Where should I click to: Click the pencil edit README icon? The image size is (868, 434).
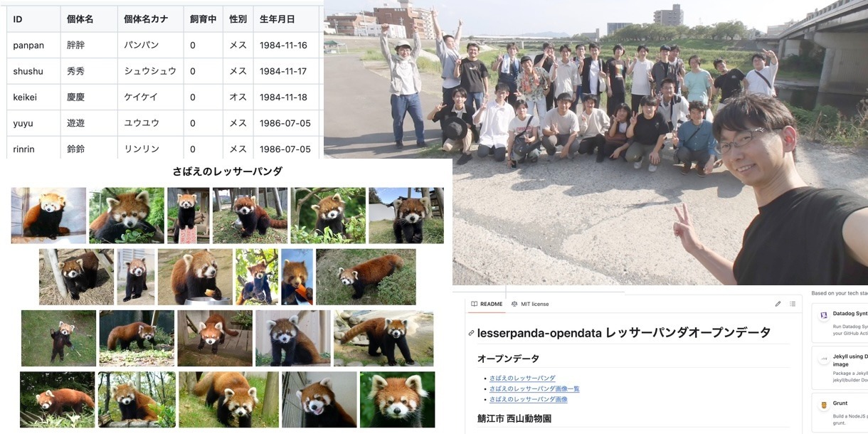coord(778,304)
